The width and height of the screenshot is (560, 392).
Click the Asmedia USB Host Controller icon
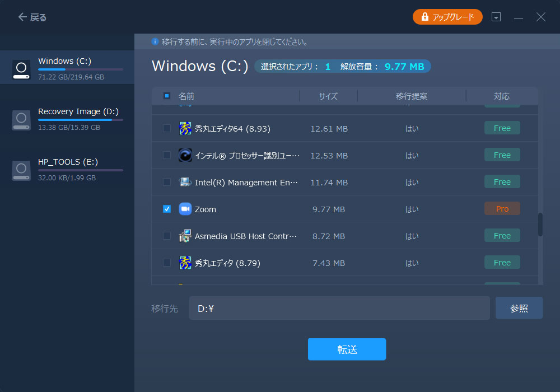[185, 236]
